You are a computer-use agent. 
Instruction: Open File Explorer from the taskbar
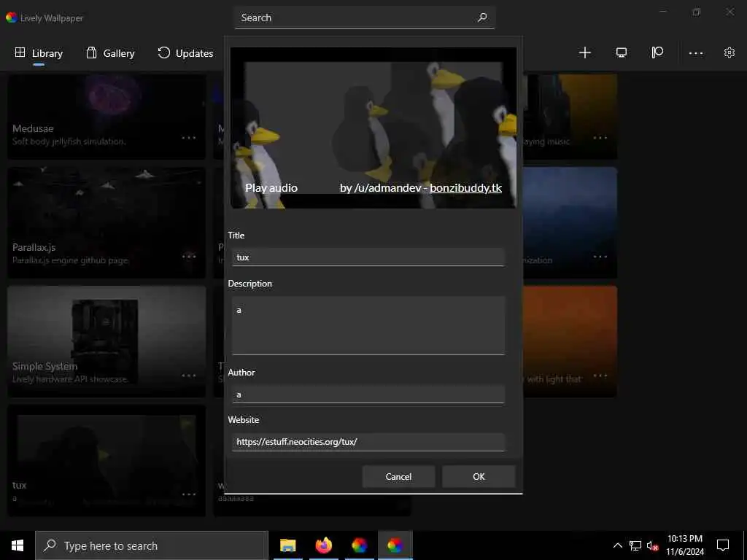tap(287, 545)
